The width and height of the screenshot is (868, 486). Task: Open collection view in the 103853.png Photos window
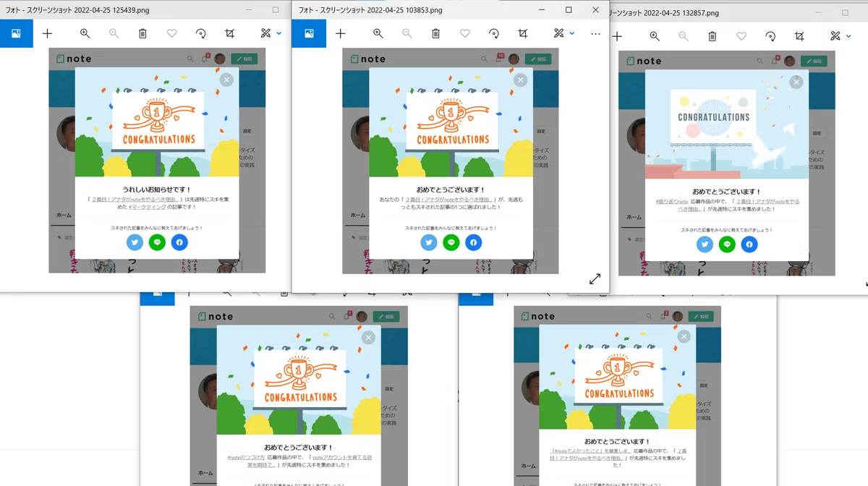pyautogui.click(x=309, y=33)
